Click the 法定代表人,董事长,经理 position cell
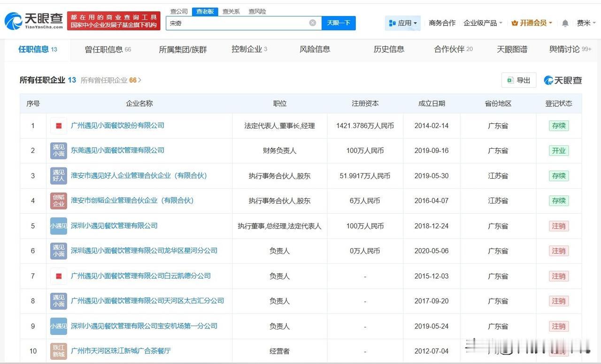 pos(279,126)
